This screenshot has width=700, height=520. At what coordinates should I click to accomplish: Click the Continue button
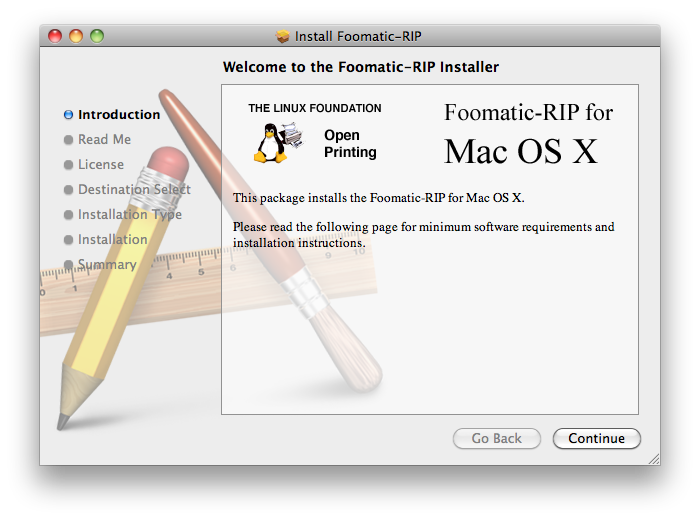[596, 438]
